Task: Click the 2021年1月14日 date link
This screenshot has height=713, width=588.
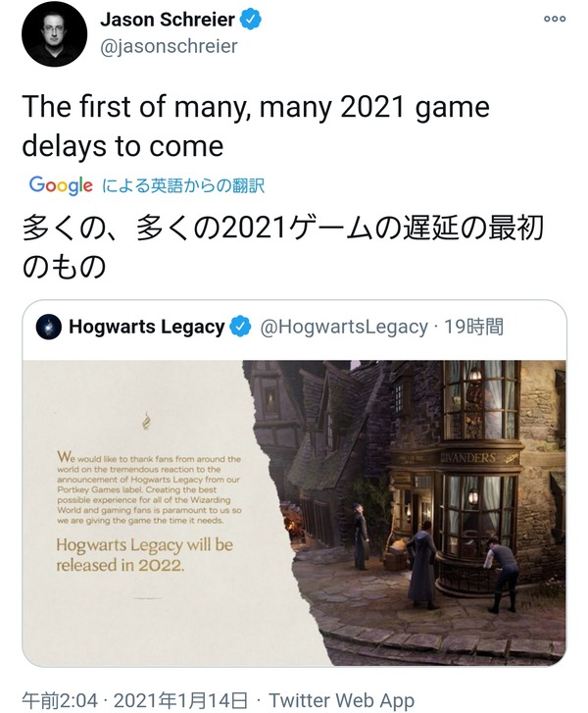Action: 181,700
